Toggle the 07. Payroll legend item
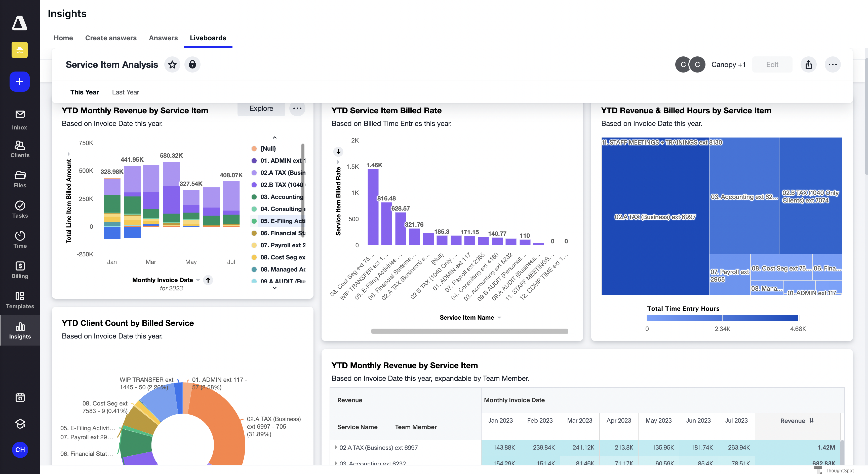Viewport: 868px width, 474px height. (x=278, y=245)
